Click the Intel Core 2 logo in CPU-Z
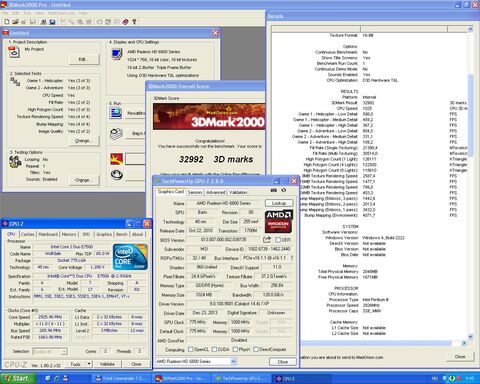 130,257
